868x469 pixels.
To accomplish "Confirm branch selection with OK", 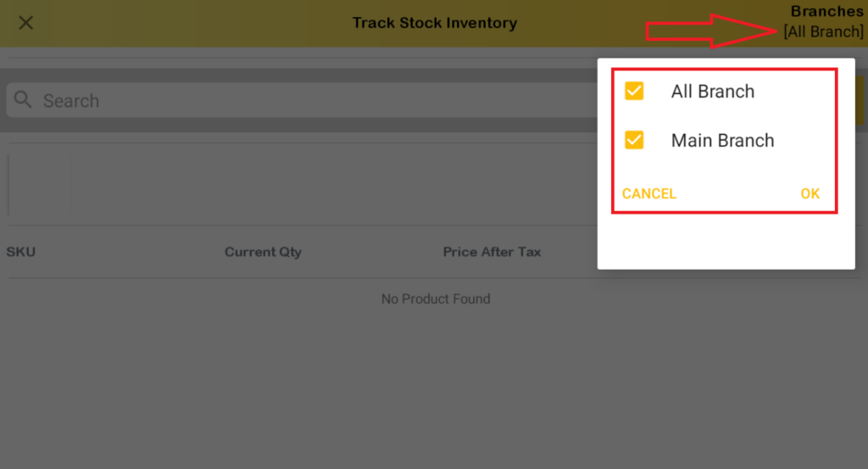I will [810, 194].
